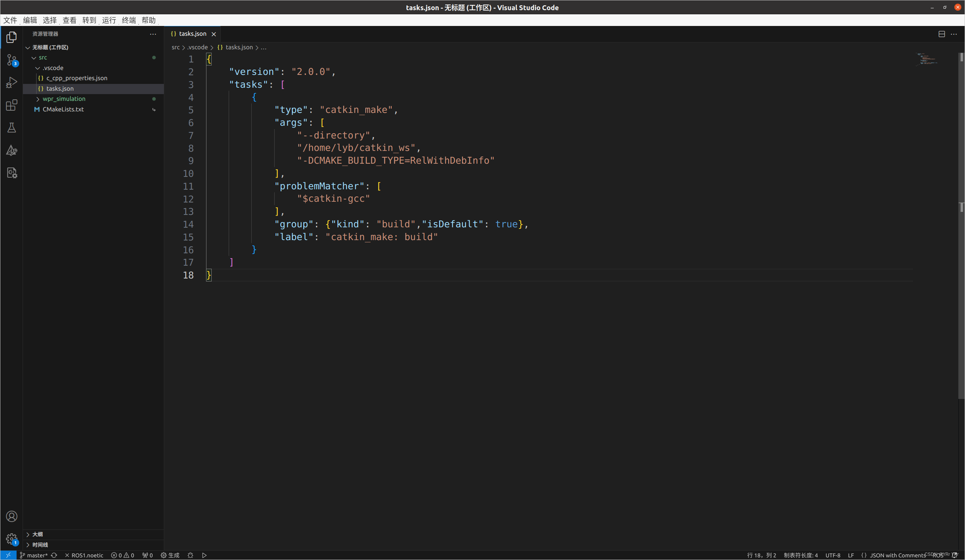
Task: Open the 运行 menu
Action: (109, 20)
